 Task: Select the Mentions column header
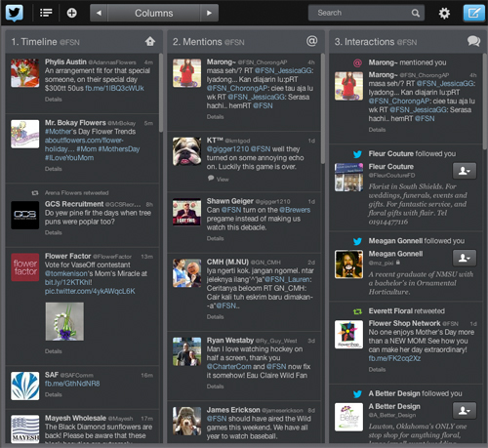(x=246, y=42)
